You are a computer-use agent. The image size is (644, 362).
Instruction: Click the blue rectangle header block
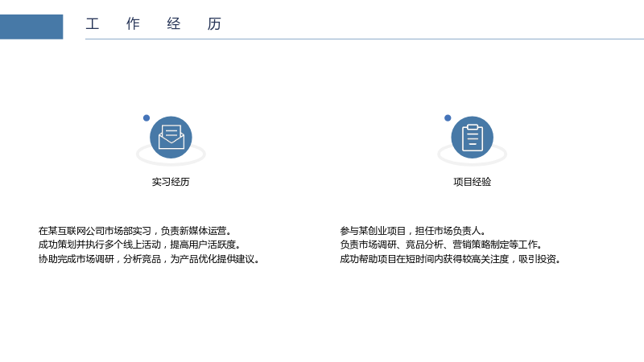click(x=31, y=27)
